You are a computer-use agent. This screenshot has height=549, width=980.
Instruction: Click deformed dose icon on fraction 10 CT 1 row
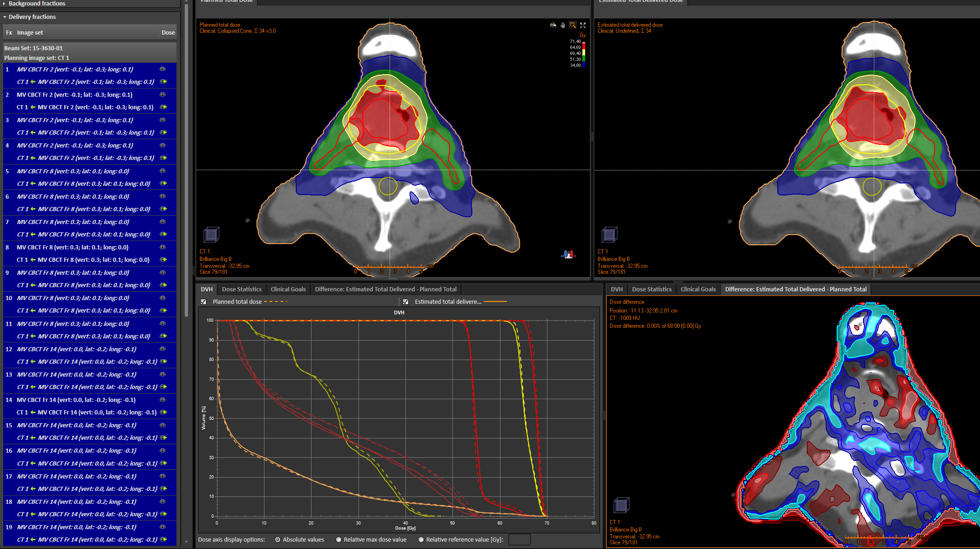163,310
